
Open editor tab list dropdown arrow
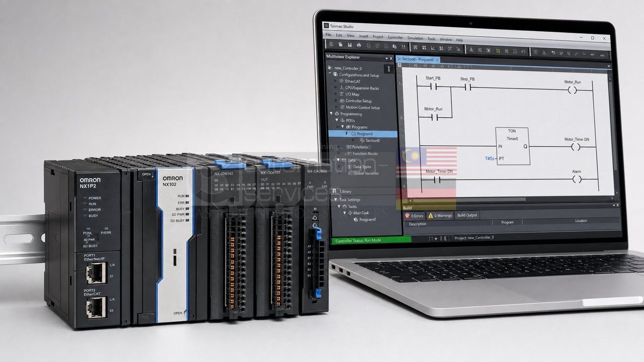coord(609,66)
